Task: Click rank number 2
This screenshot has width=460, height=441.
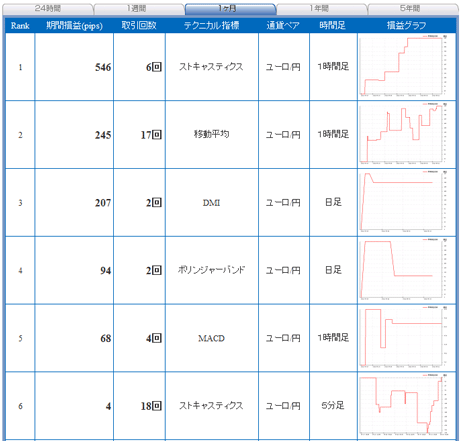Action: [x=20, y=135]
